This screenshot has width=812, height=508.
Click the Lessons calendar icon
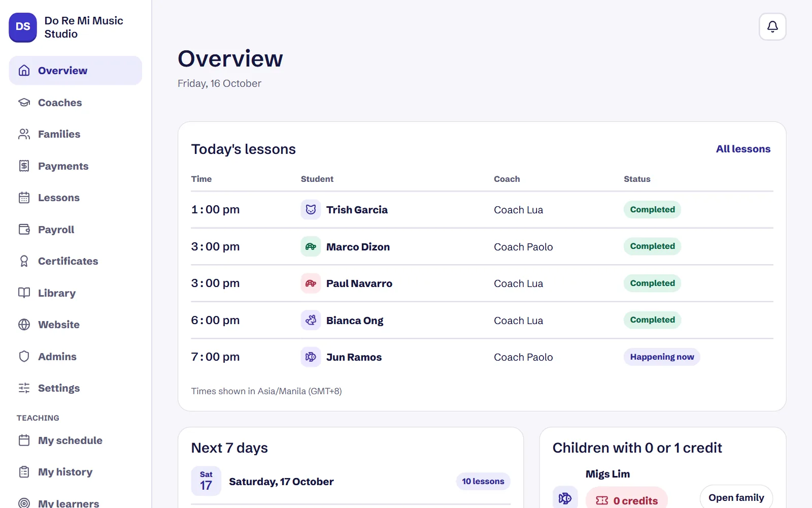point(24,198)
